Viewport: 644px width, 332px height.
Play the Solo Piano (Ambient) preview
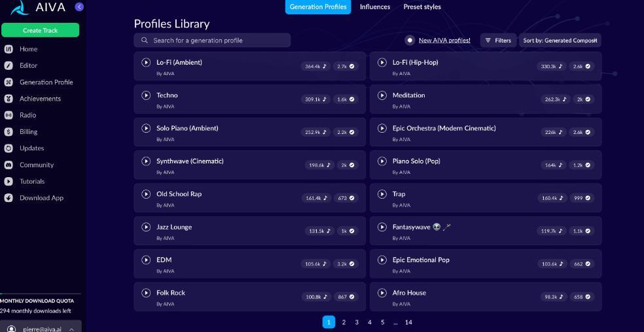tap(146, 128)
